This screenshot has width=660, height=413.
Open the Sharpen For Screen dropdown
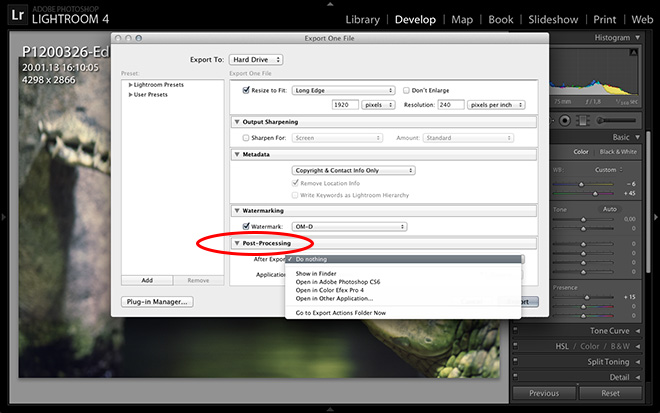point(337,138)
